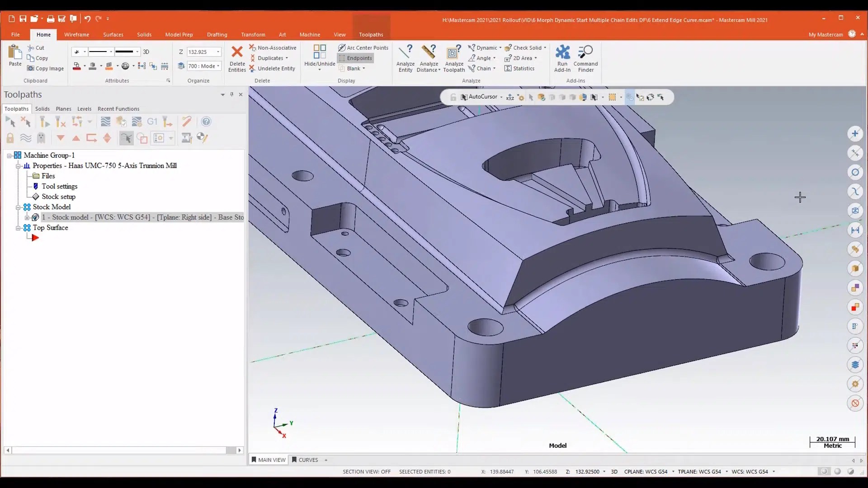
Task: Open the Command Finder
Action: point(585,52)
